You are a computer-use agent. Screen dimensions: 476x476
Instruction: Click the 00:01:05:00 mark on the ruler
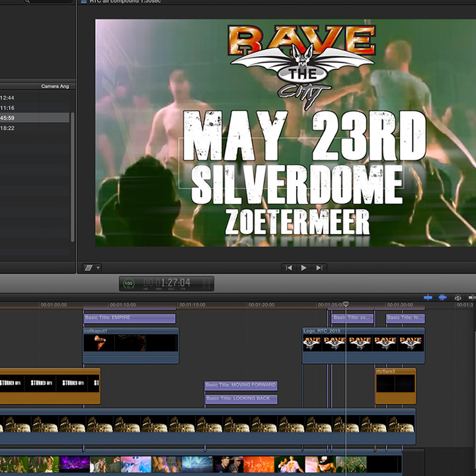[54, 305]
